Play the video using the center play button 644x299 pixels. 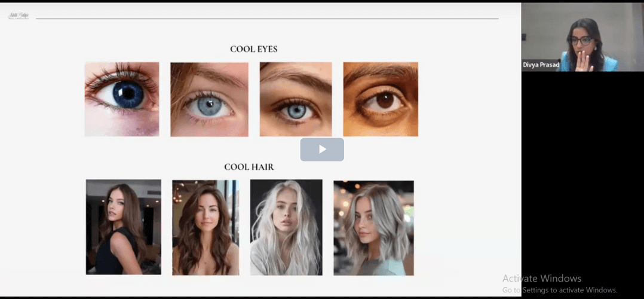pos(322,149)
